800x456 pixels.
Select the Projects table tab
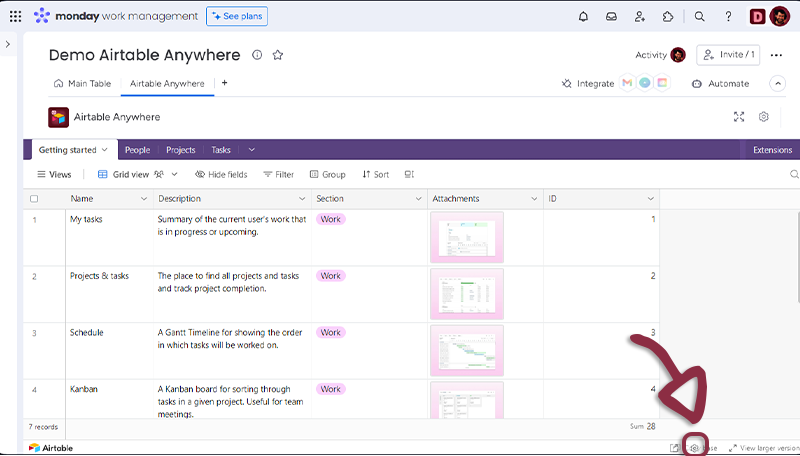click(x=181, y=150)
